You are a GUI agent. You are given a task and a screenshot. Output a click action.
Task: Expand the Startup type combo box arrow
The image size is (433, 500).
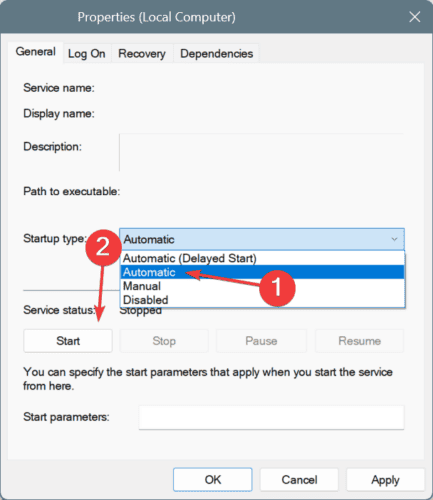pyautogui.click(x=394, y=239)
